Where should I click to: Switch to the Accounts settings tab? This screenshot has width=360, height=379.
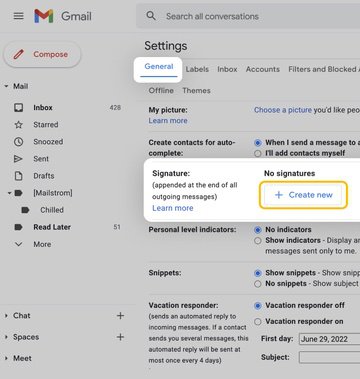click(263, 69)
